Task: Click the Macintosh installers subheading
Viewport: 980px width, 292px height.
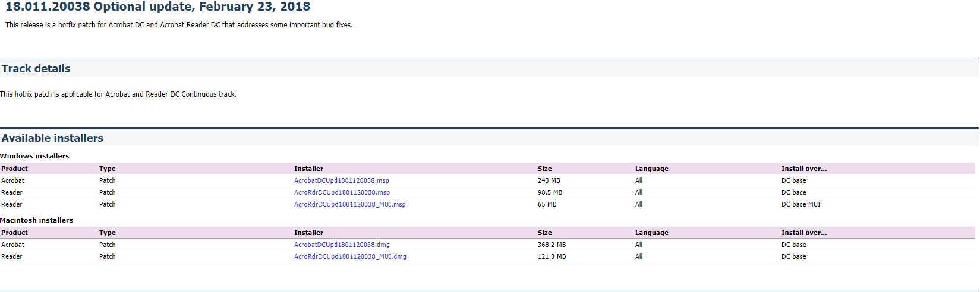Action: [x=36, y=220]
